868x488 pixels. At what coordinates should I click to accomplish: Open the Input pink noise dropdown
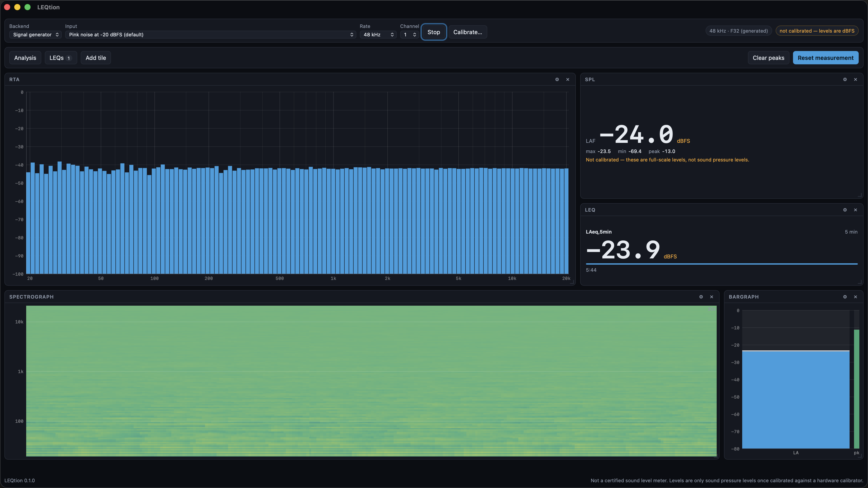(x=211, y=35)
